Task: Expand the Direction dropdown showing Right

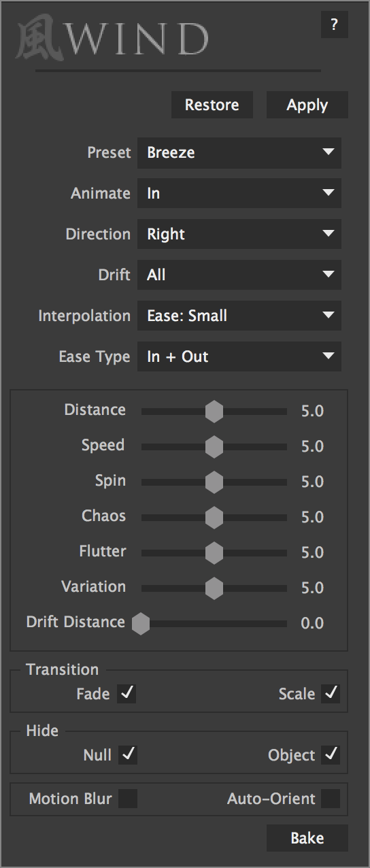Action: click(239, 234)
